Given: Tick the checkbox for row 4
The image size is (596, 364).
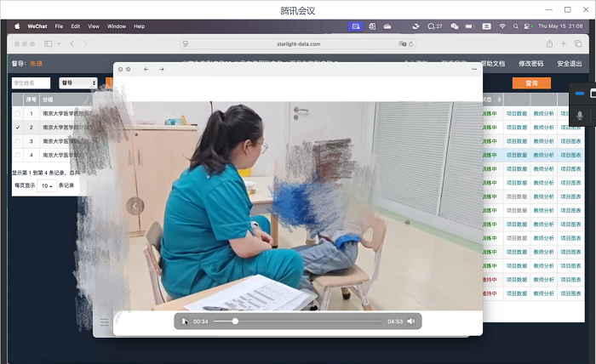Looking at the screenshot, I should 18,156.
